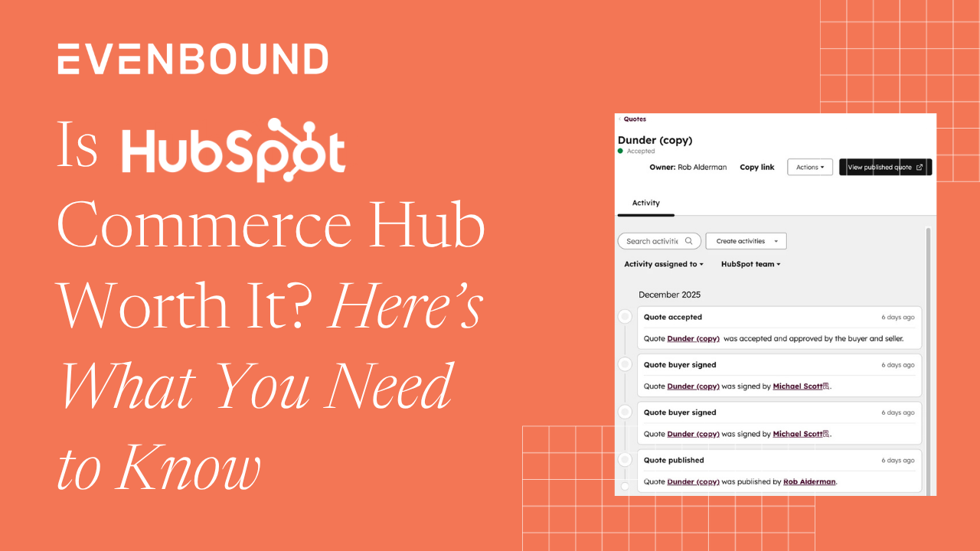Screen dimensions: 980x551
Task: Expand the Create activities dropdown
Action: [746, 241]
